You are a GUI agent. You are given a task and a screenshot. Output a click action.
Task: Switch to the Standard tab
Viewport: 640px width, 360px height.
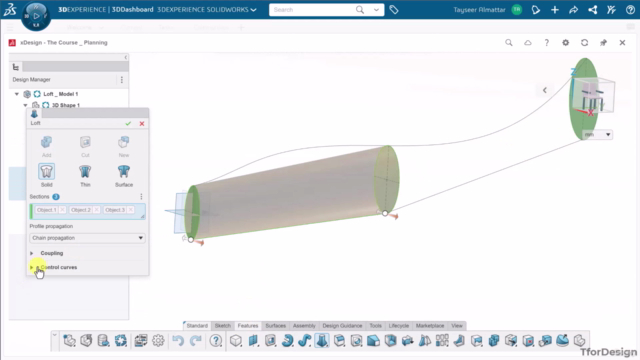point(197,326)
